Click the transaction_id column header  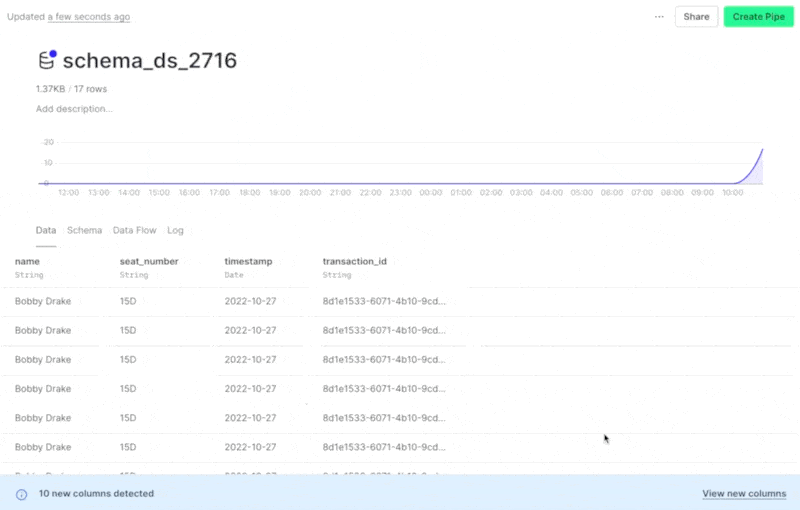click(354, 261)
